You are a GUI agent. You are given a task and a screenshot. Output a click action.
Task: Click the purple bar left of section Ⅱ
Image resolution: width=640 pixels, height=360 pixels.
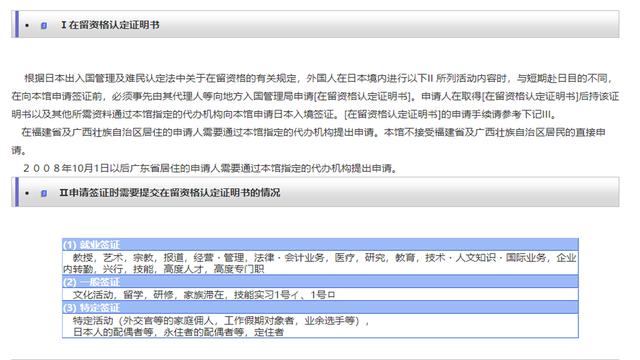click(17, 192)
